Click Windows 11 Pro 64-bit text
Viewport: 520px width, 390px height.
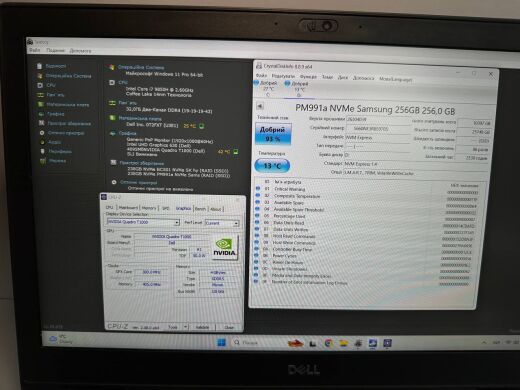point(164,74)
